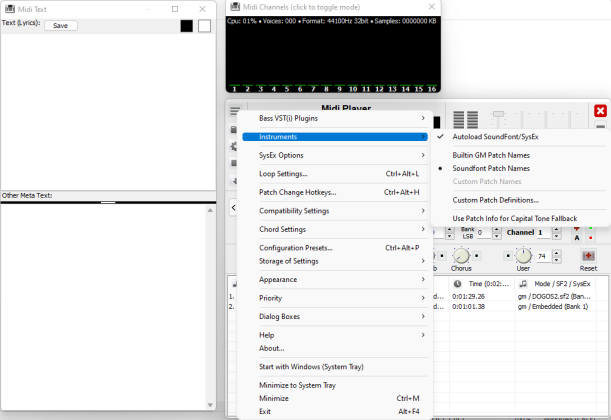The image size is (611, 420).
Task: Expand Bass VST(i) Plugins submenu
Action: point(335,118)
